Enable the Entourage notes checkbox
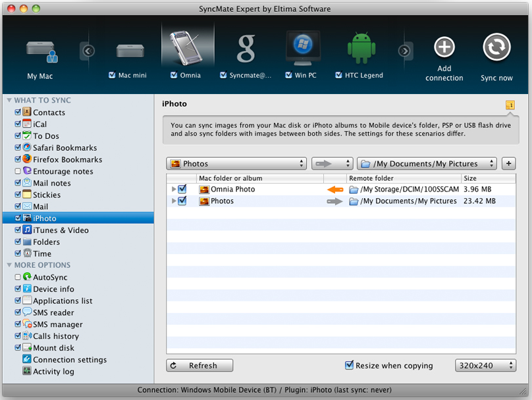This screenshot has width=532, height=400. click(18, 172)
